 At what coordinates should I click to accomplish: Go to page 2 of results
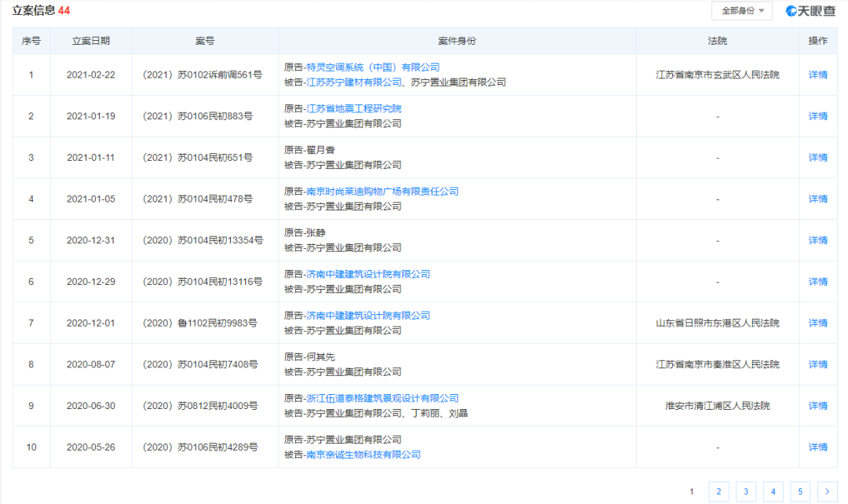718,491
